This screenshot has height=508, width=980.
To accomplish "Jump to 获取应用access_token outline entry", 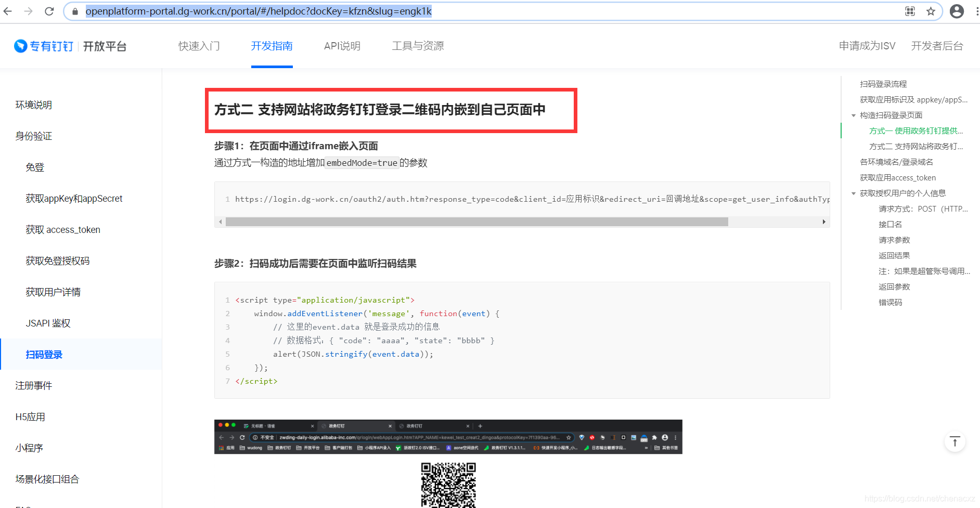I will [x=898, y=178].
